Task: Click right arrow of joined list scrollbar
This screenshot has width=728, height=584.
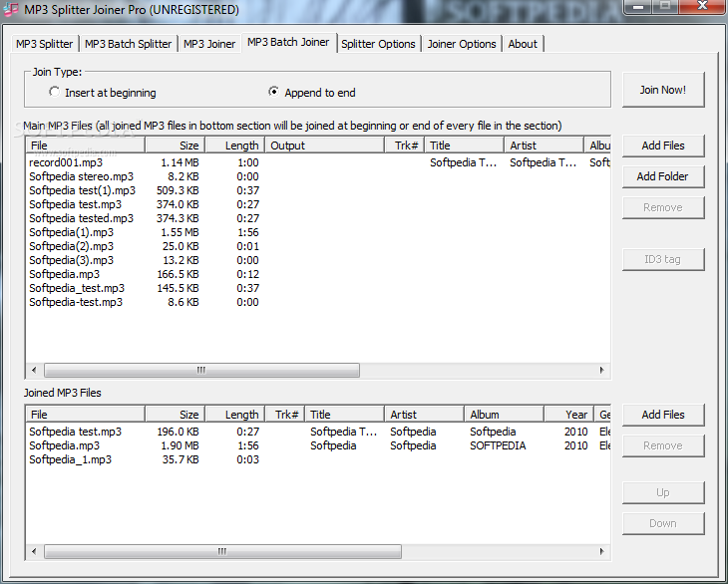Action: [x=601, y=551]
